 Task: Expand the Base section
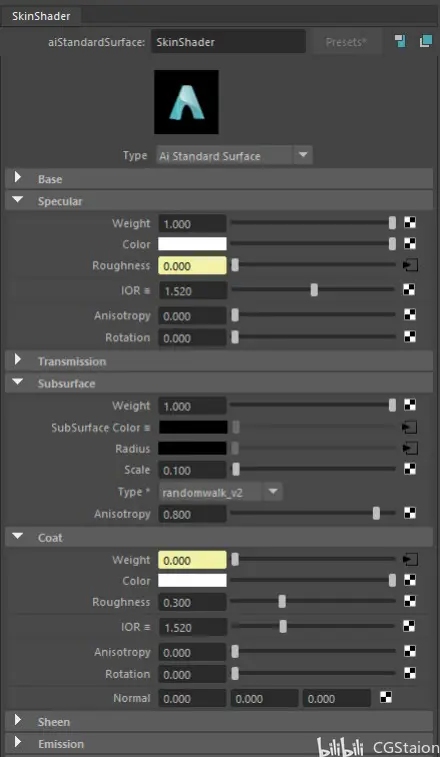[x=18, y=178]
